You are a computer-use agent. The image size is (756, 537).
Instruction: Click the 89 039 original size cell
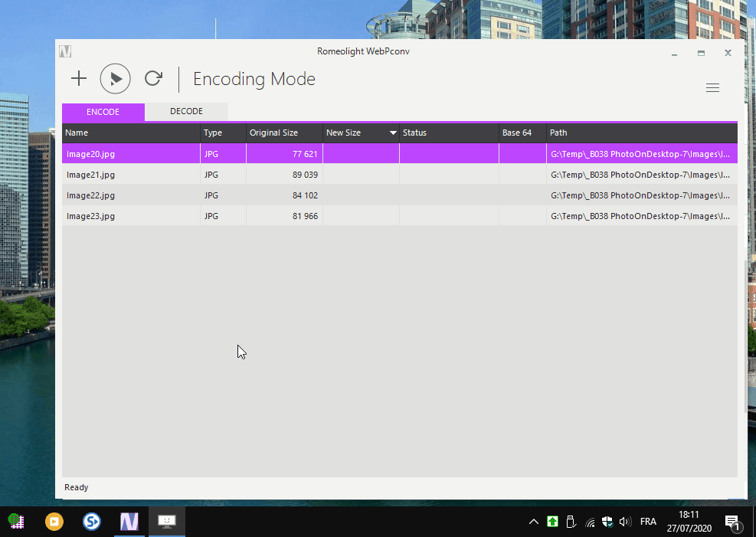[x=284, y=175]
